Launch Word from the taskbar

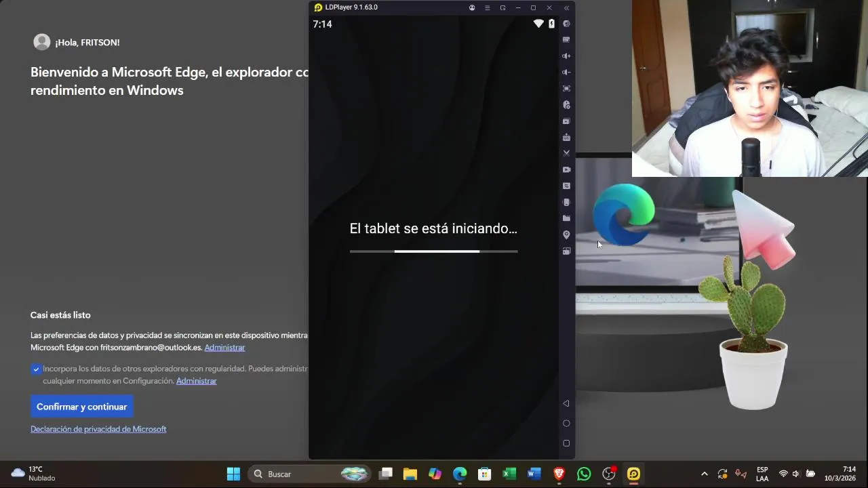point(534,474)
